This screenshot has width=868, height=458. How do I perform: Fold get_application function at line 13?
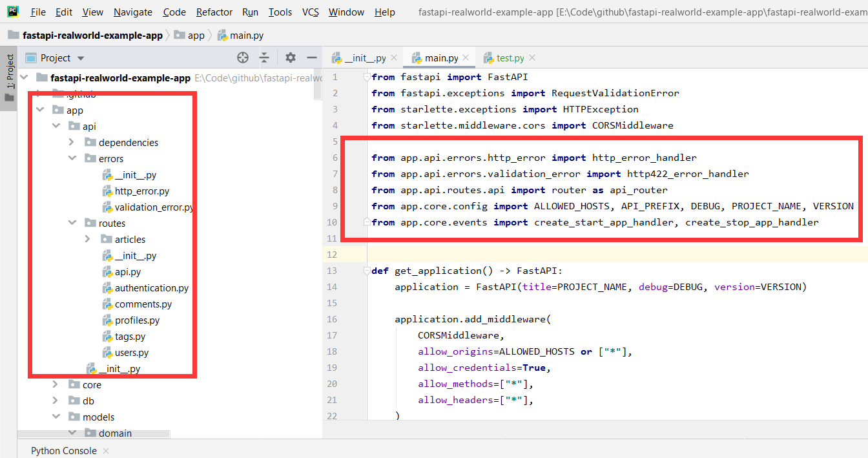click(367, 271)
